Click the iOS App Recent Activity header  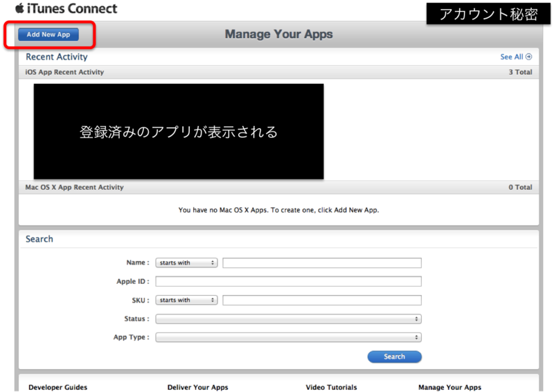click(64, 72)
